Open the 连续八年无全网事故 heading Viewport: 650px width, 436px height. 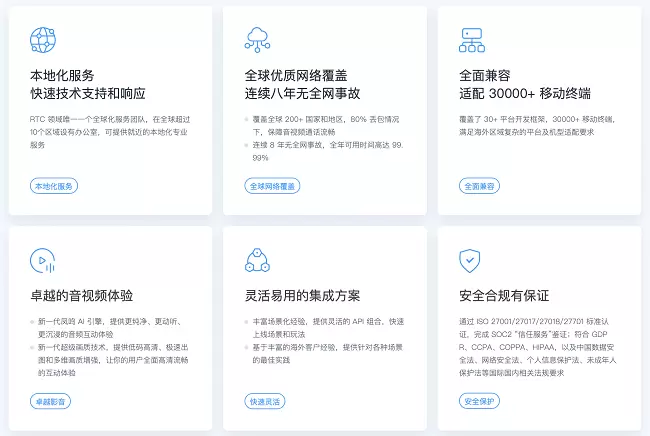302,93
